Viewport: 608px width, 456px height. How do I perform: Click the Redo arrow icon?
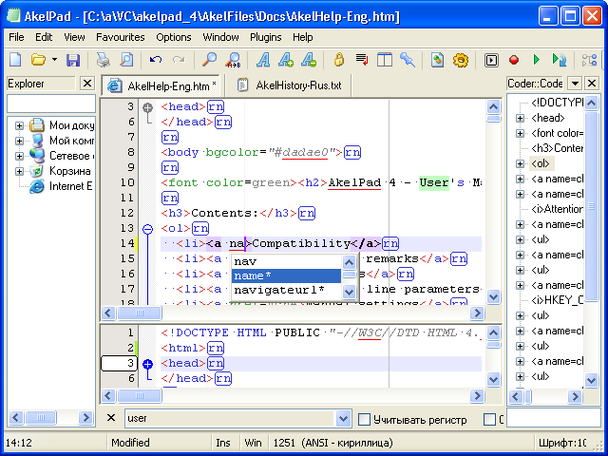pos(179,60)
